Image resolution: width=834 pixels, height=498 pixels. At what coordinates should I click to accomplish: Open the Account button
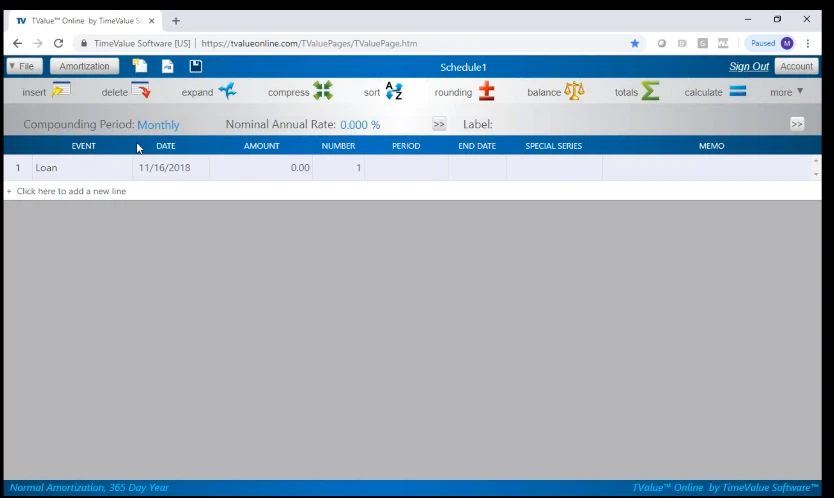pos(796,67)
